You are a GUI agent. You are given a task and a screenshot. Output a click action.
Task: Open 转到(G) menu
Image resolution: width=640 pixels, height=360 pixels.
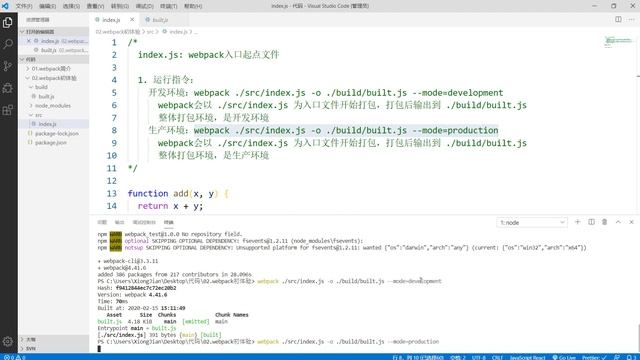120,6
